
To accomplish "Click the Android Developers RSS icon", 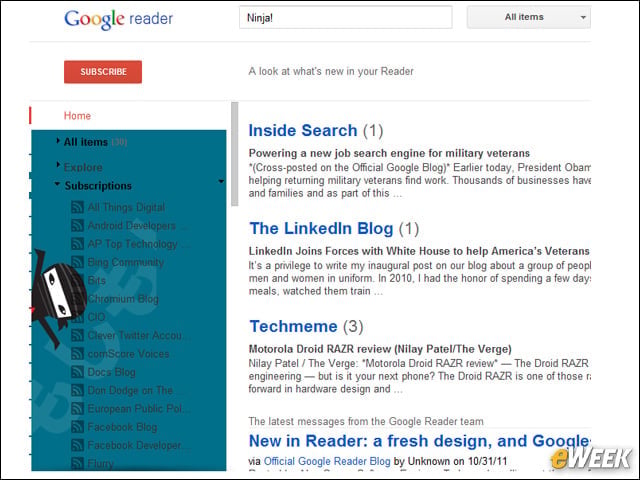I will [78, 225].
